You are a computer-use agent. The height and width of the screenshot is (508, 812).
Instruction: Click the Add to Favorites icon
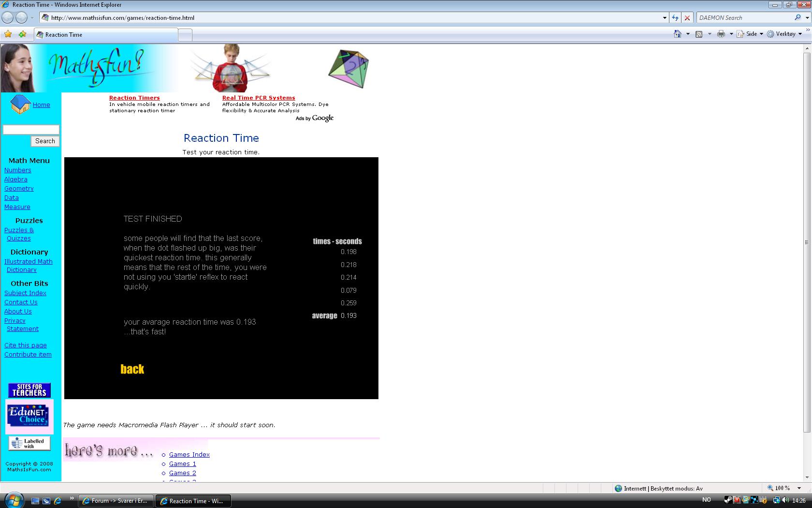pos(22,34)
